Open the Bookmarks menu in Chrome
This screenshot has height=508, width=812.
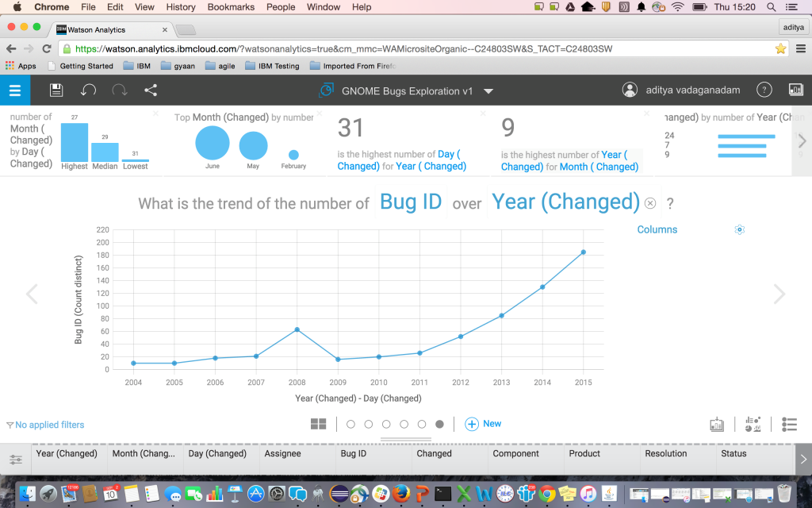tap(229, 7)
